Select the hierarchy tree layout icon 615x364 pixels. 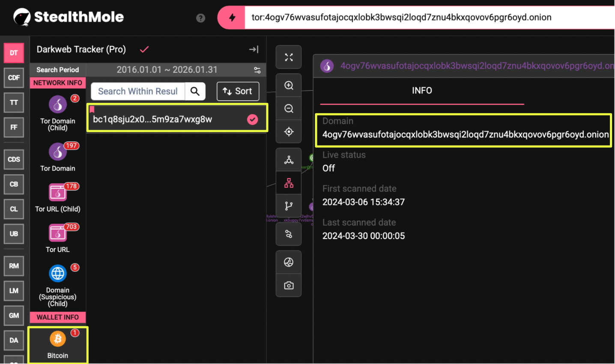(x=289, y=183)
